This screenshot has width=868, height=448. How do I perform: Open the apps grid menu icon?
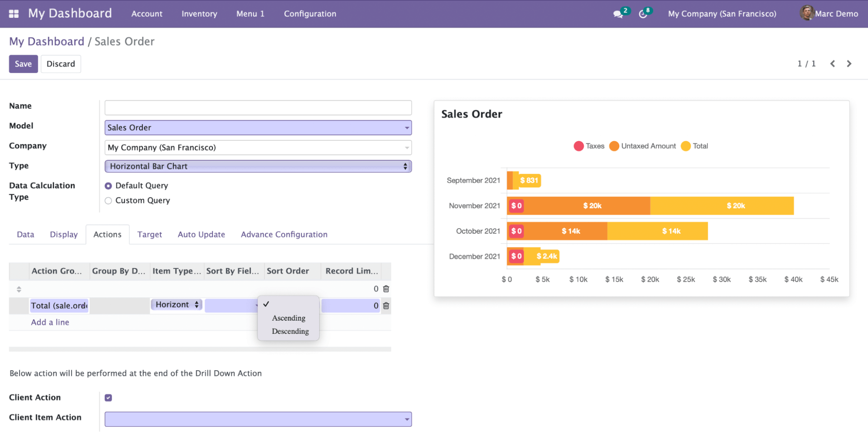coord(14,13)
